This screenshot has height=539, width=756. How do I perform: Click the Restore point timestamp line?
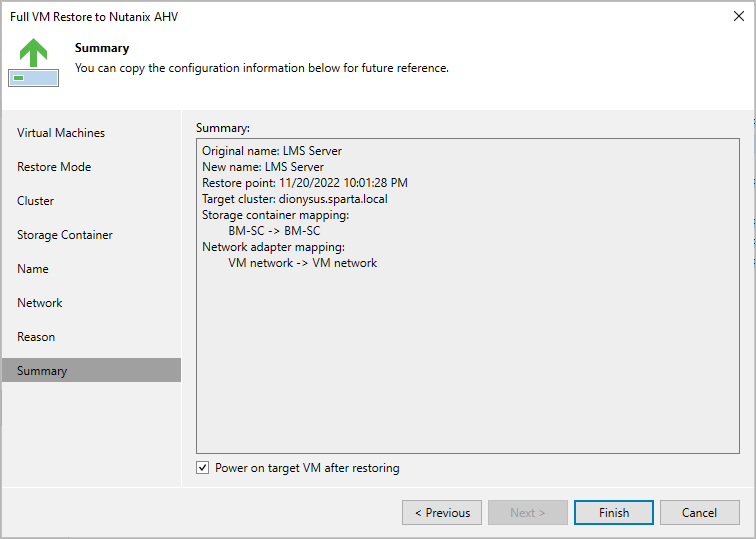pos(305,183)
